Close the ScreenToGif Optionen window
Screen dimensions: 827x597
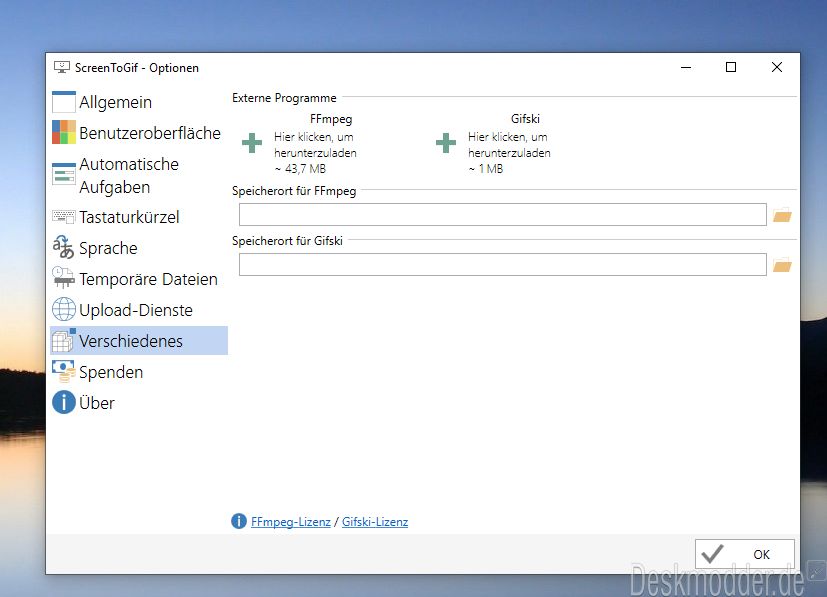(x=776, y=68)
